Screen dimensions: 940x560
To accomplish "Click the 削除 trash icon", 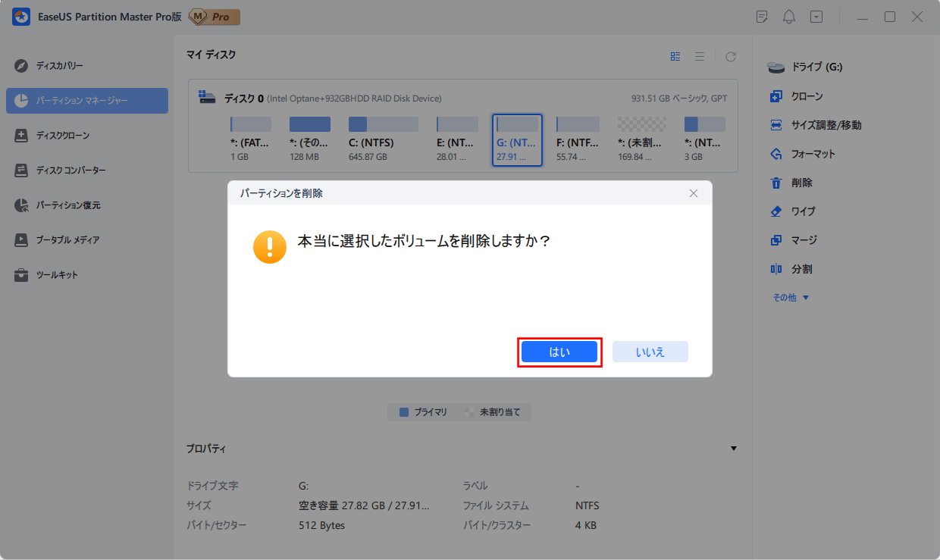I will (775, 183).
